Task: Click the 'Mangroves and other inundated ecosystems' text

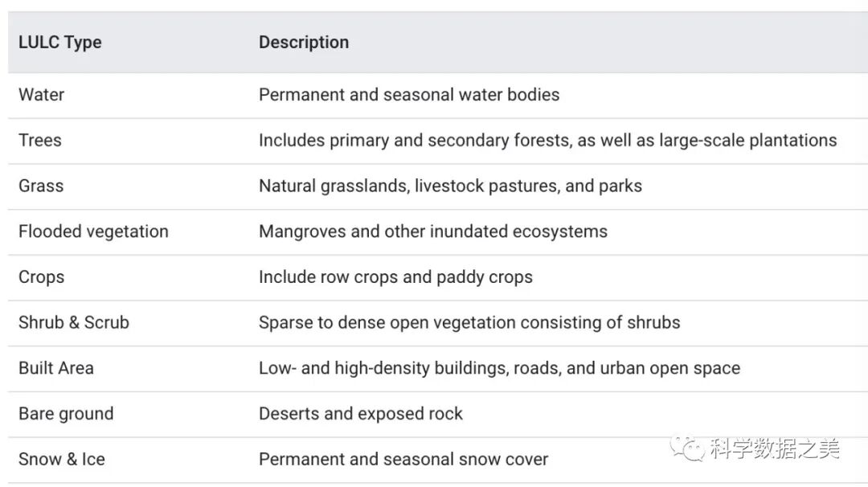Action: click(433, 232)
